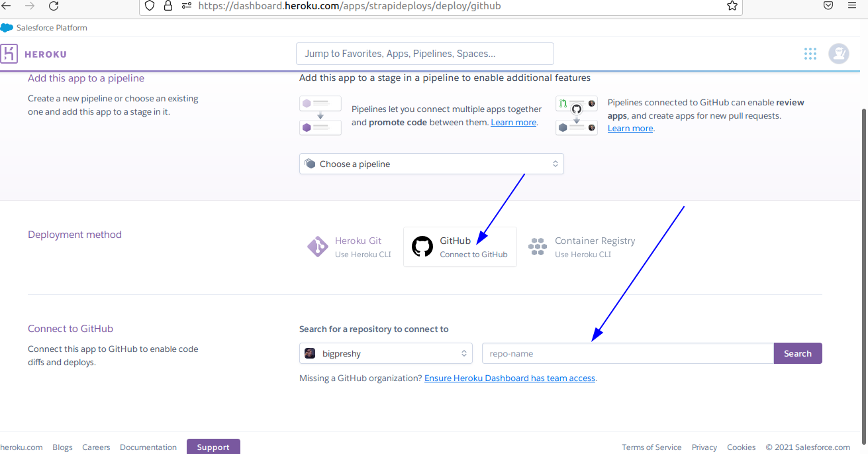Click the GitHub octocat icon
Viewport: 868px width, 454px height.
point(422,247)
